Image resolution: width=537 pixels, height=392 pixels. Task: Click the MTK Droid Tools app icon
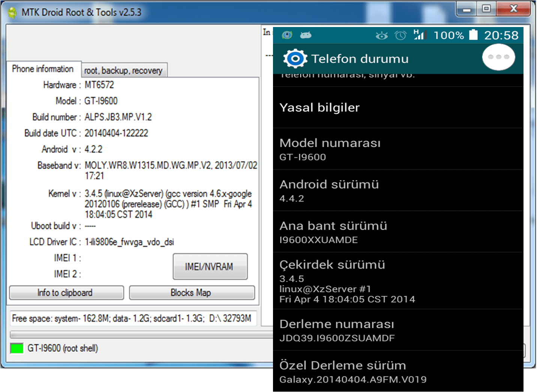[x=12, y=12]
